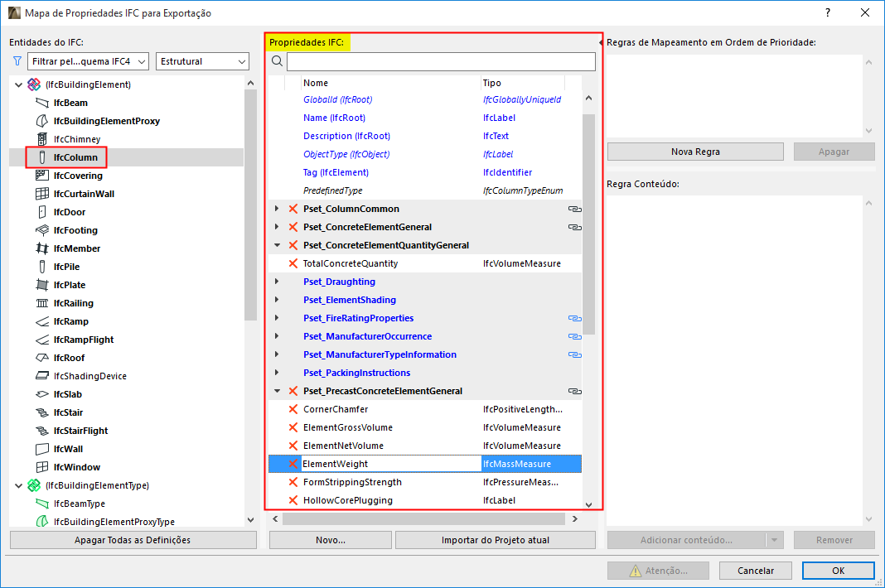Click the IfcShadingDevice icon

click(x=41, y=376)
